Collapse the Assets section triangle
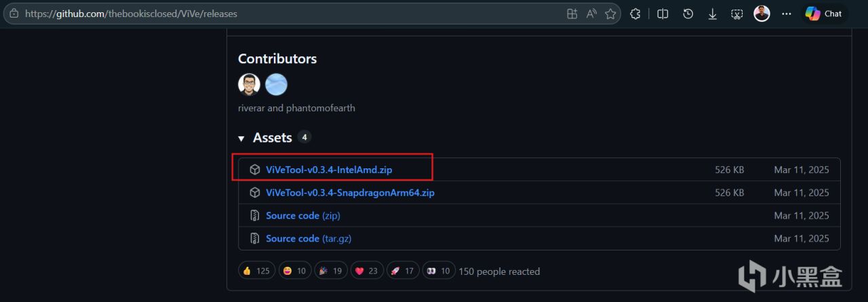The width and height of the screenshot is (868, 302). [241, 138]
